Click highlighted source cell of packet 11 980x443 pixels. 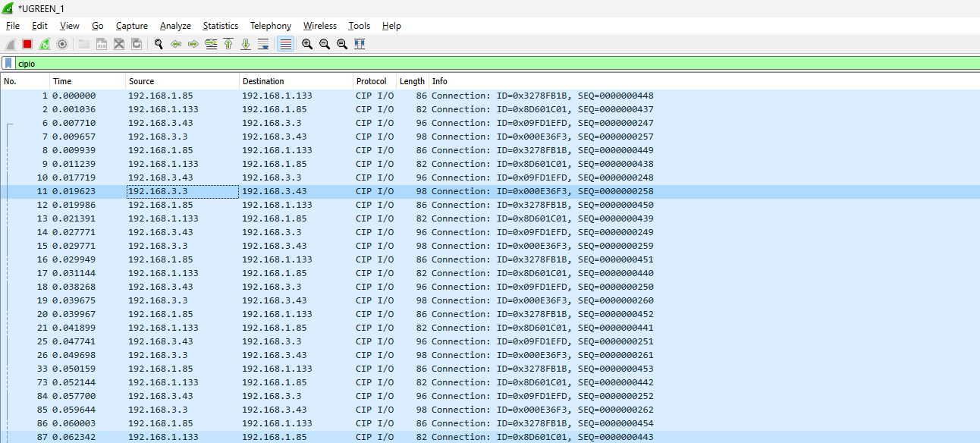tap(182, 191)
